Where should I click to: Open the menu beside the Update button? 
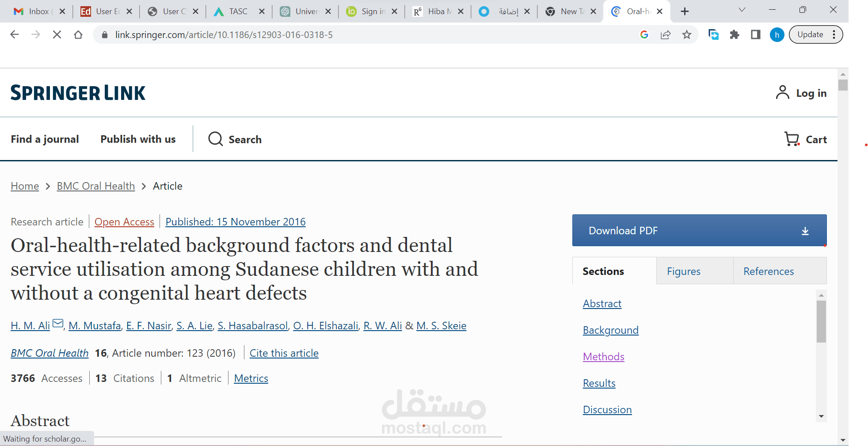pyautogui.click(x=834, y=34)
